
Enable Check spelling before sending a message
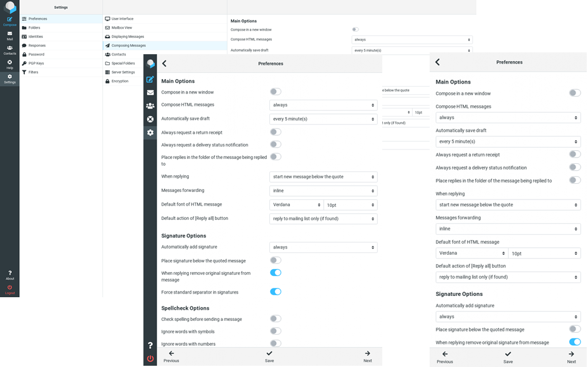tap(275, 319)
